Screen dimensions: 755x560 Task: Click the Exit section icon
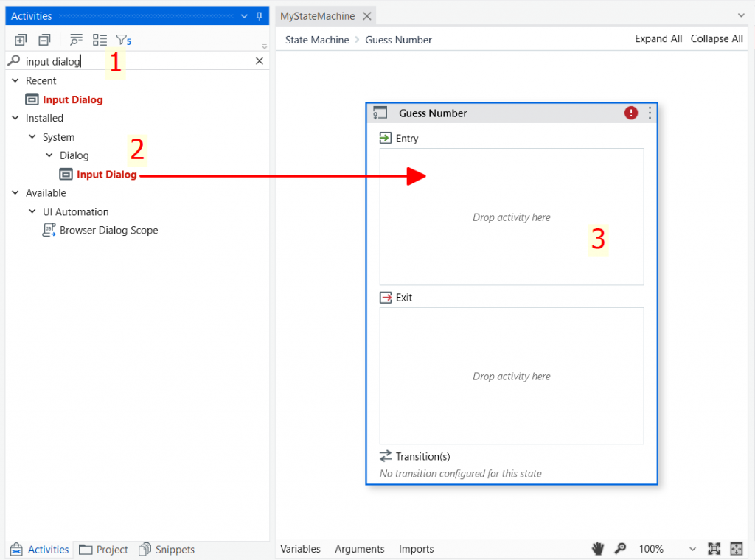pyautogui.click(x=385, y=298)
